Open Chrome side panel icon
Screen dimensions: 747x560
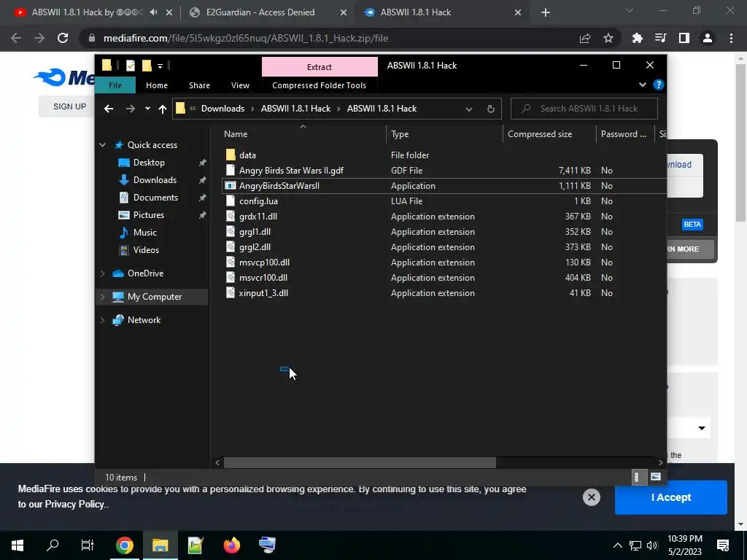[x=684, y=38]
